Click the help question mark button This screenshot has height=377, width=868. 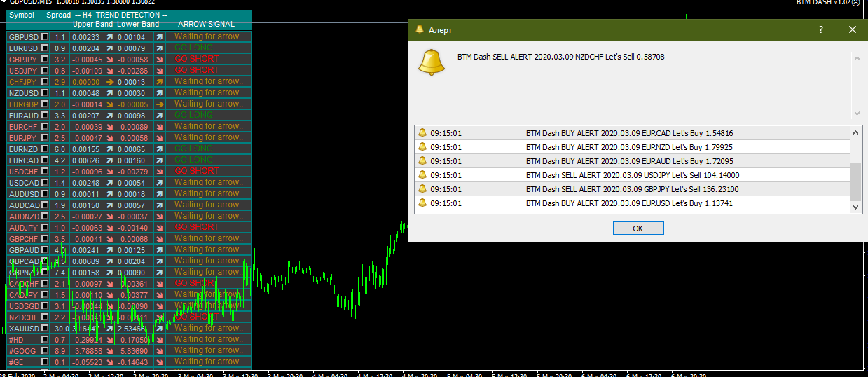820,29
